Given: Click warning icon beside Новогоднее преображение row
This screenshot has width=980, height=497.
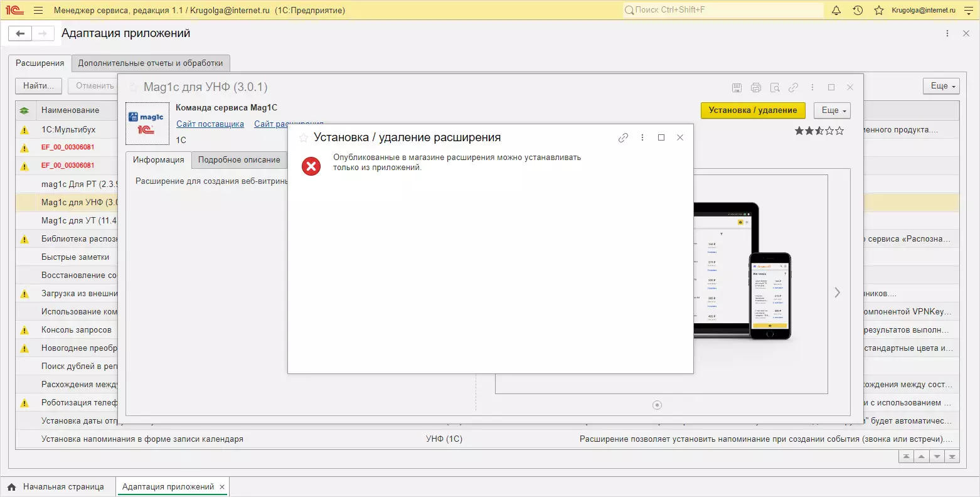Looking at the screenshot, I should [x=24, y=348].
